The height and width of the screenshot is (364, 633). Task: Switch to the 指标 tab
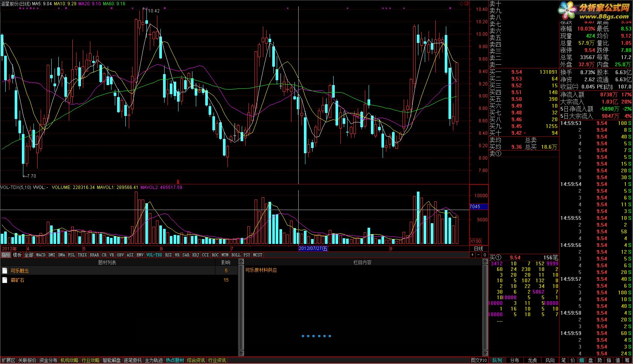point(6,255)
